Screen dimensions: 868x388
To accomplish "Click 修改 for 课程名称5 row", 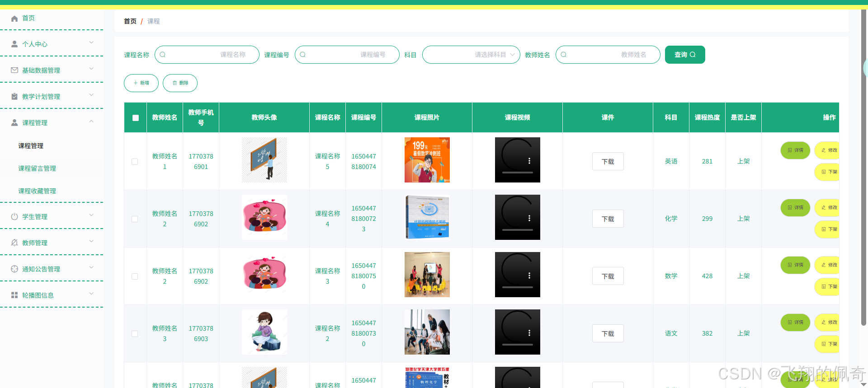I will pyautogui.click(x=827, y=150).
